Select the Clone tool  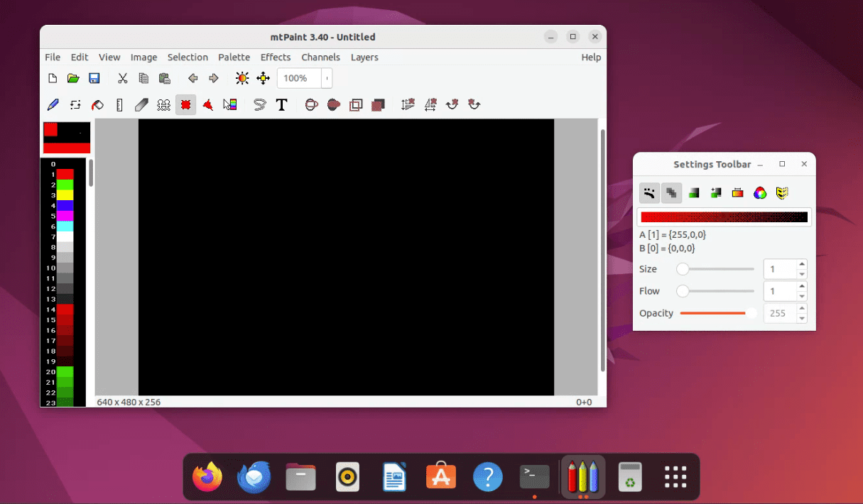tap(163, 105)
